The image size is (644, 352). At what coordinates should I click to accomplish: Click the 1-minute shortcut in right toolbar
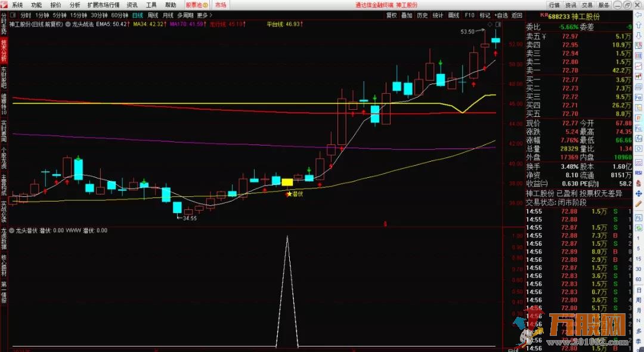639,237
